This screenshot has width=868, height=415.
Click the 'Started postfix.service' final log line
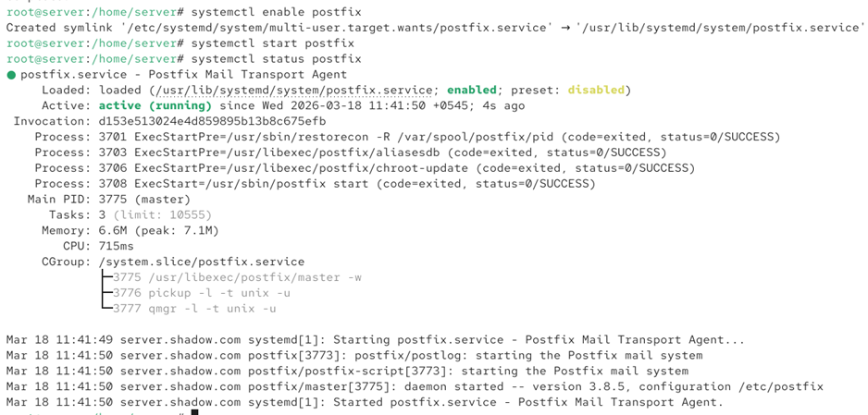(365, 402)
